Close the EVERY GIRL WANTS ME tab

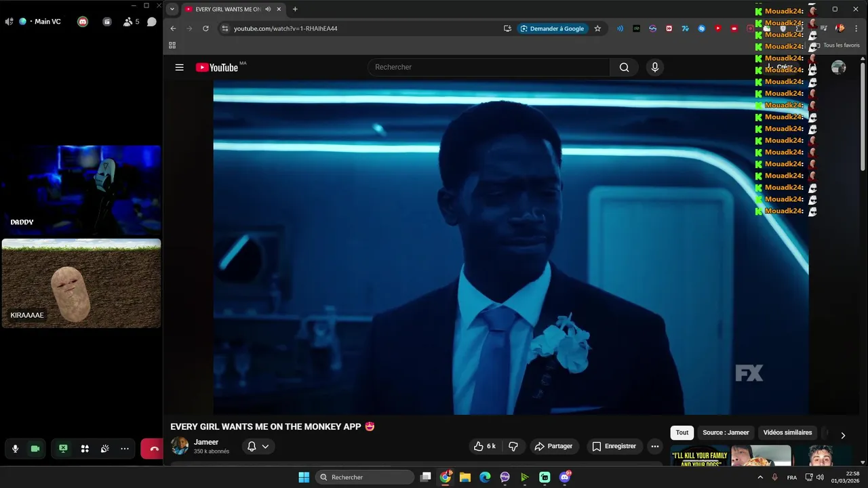click(279, 9)
